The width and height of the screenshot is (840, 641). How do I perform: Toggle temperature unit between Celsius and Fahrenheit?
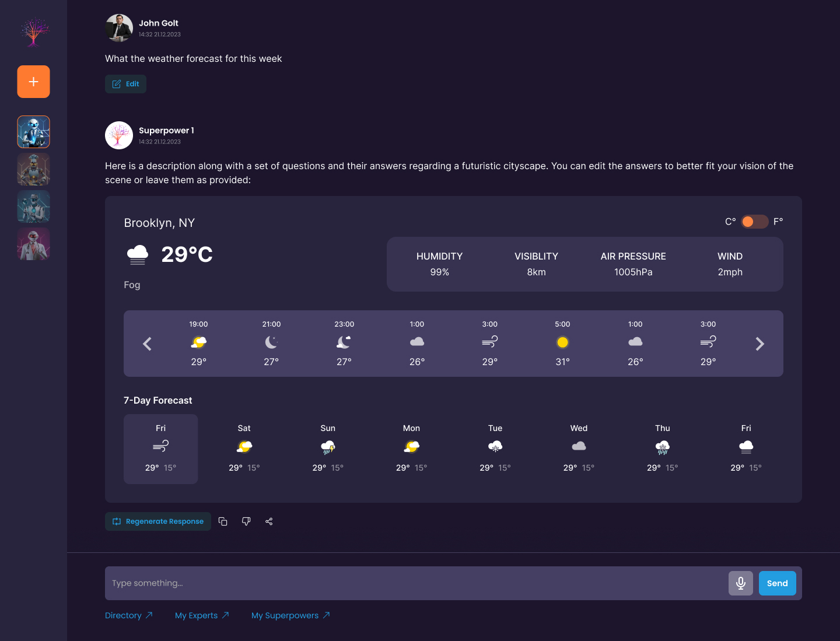pos(754,222)
